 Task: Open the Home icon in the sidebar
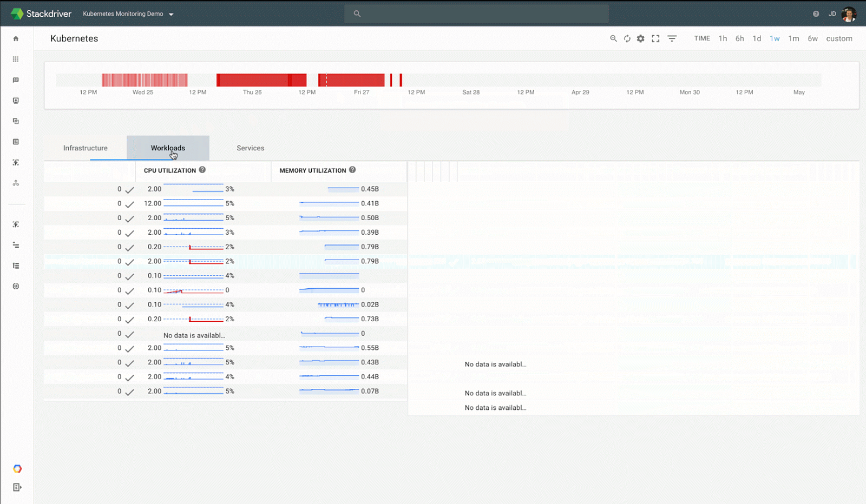(16, 39)
